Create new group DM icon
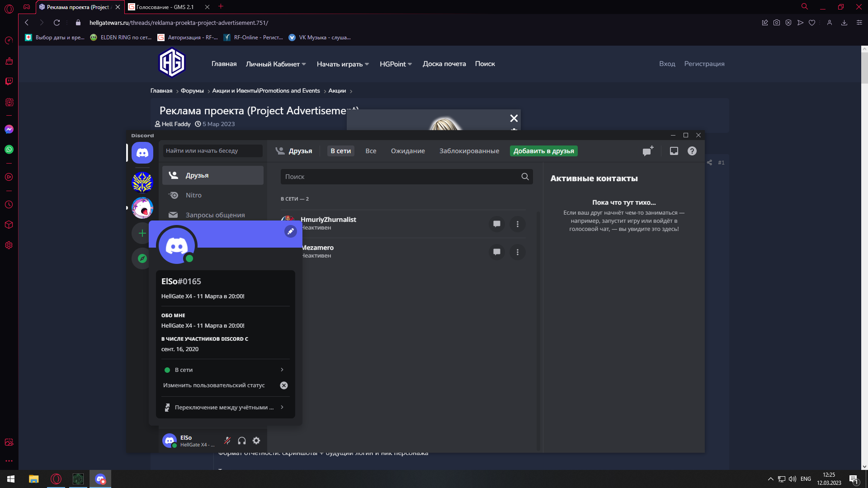 [648, 151]
